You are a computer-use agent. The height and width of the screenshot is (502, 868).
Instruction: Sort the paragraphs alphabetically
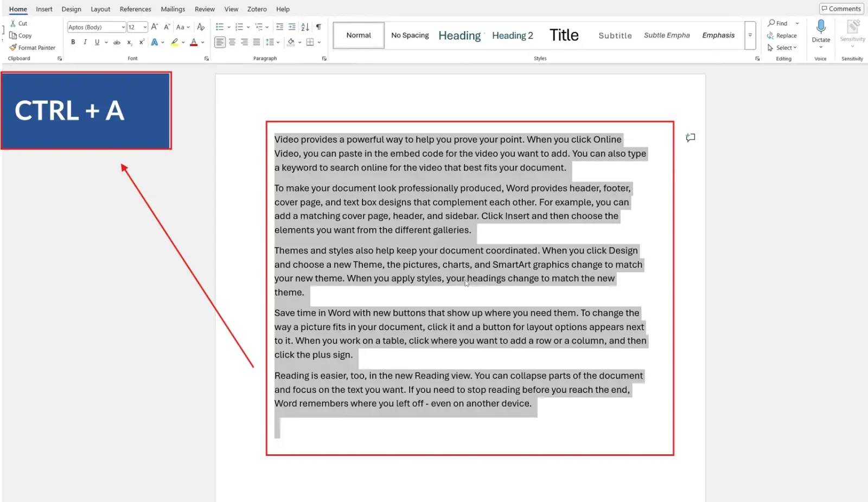pyautogui.click(x=305, y=27)
